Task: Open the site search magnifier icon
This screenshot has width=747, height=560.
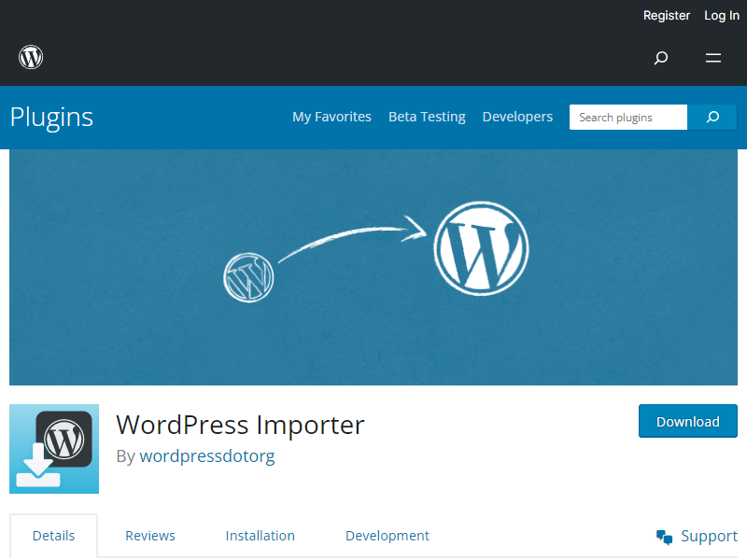Action: (661, 58)
